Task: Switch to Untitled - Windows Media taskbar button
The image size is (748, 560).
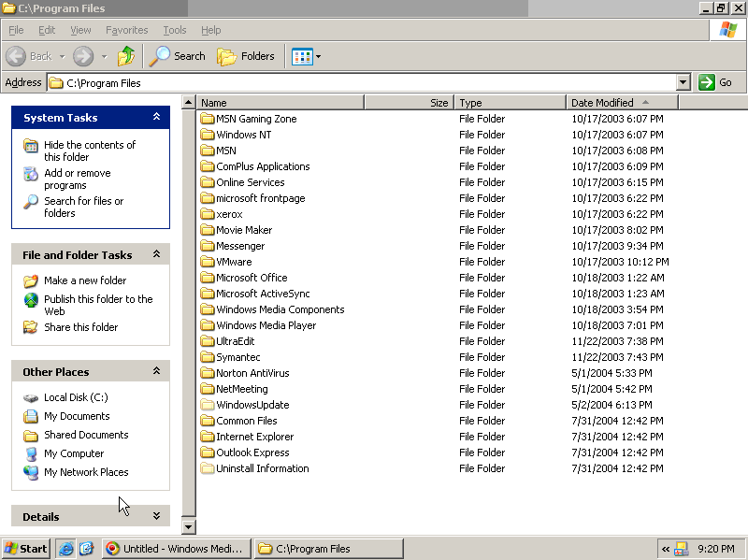Action: point(177,549)
